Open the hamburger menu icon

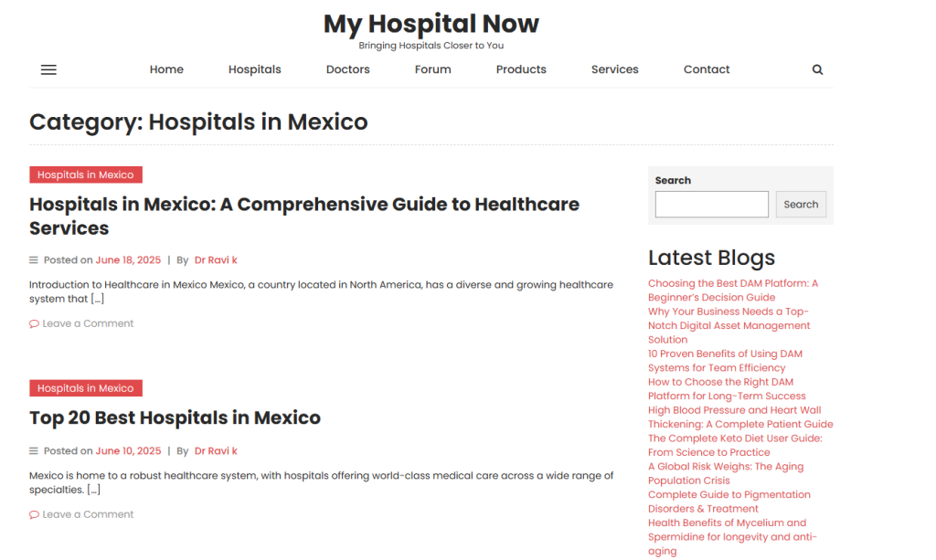(x=48, y=69)
